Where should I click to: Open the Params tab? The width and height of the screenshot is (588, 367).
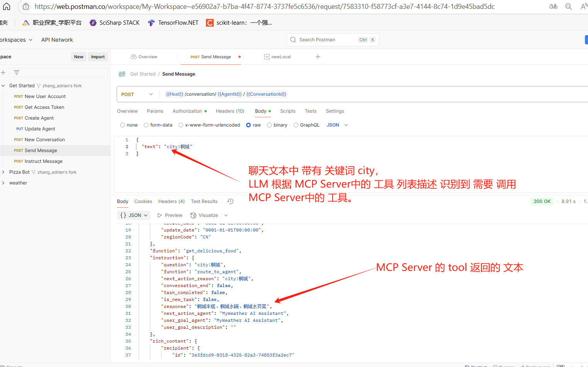pos(155,111)
